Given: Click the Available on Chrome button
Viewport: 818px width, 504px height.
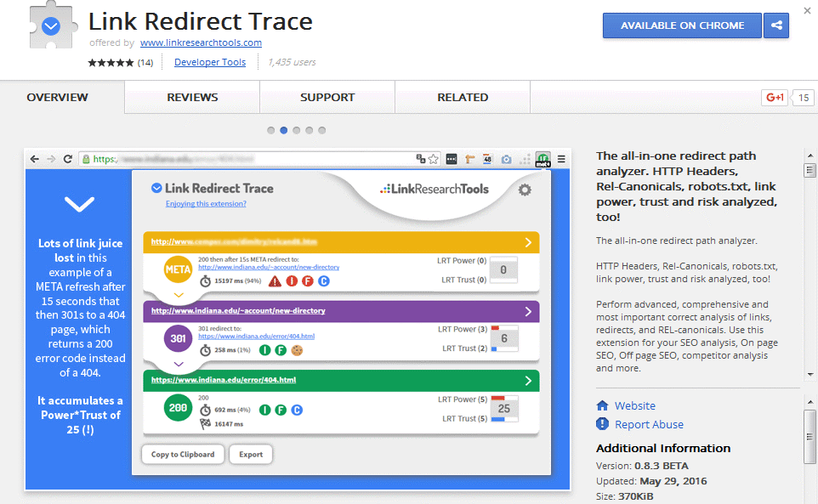Looking at the screenshot, I should 682,25.
